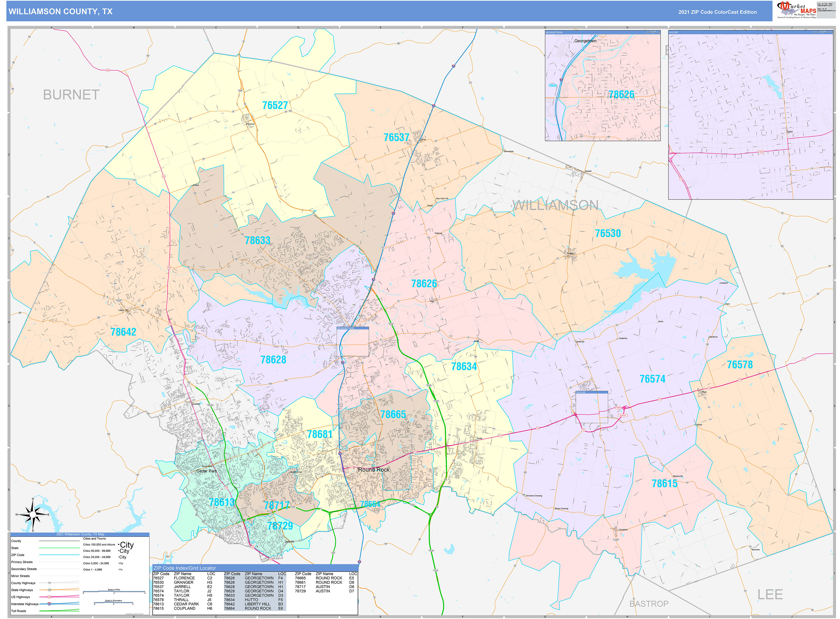Click the WILLIAMSON county label on the map
Image resolution: width=840 pixels, height=619 pixels.
click(x=555, y=205)
